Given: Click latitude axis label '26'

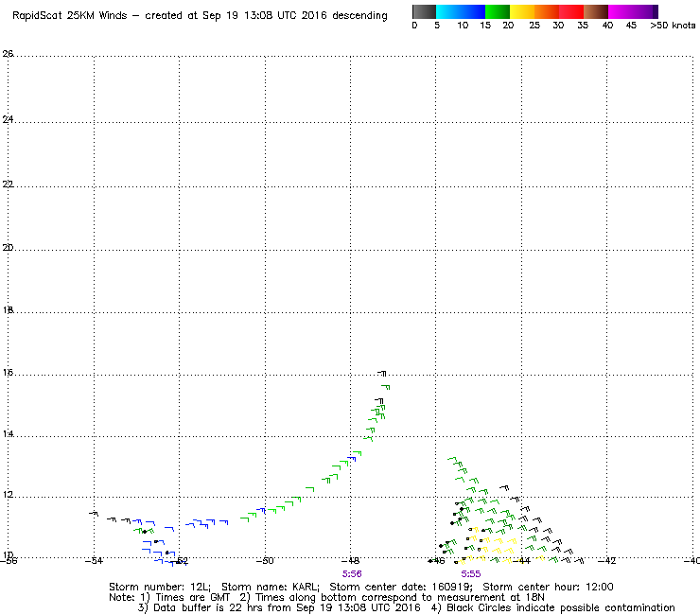Looking at the screenshot, I should 8,54.
